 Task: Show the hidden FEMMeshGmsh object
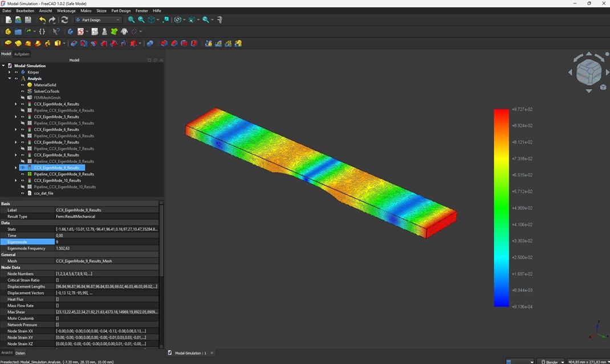pyautogui.click(x=23, y=97)
